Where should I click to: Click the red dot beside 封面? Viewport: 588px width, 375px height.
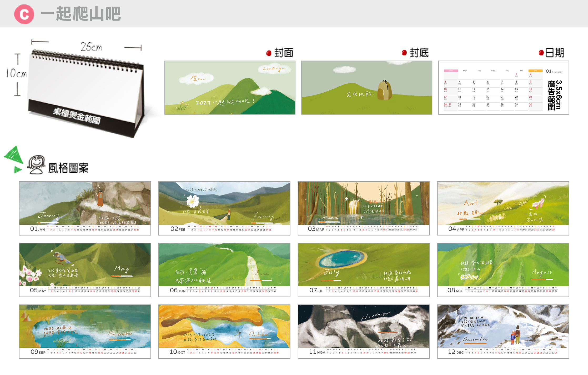[269, 53]
